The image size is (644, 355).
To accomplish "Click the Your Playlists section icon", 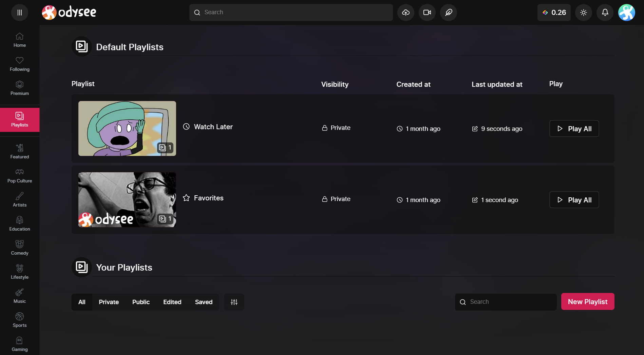I will pos(82,267).
